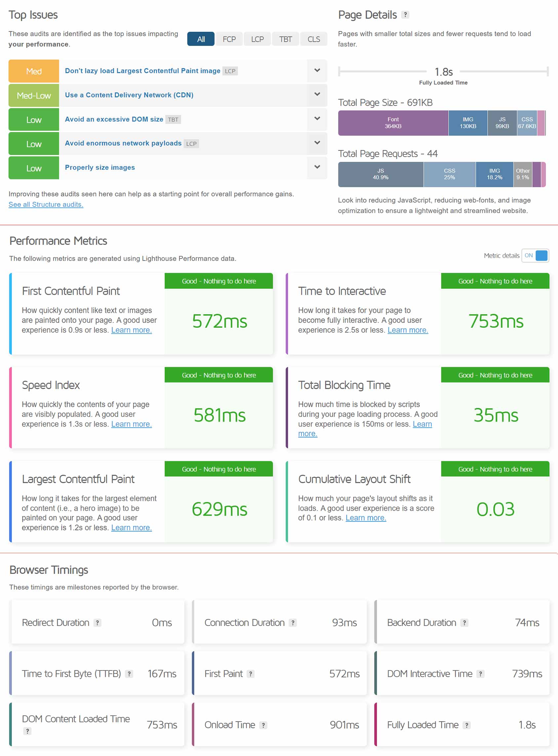
Task: Open Backend Duration help question mark
Action: point(464,623)
